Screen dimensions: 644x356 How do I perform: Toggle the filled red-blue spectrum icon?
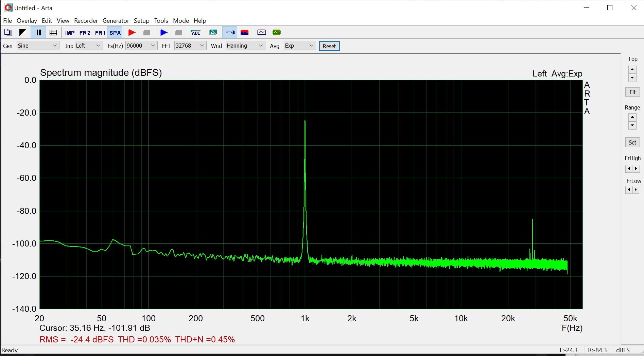point(245,33)
